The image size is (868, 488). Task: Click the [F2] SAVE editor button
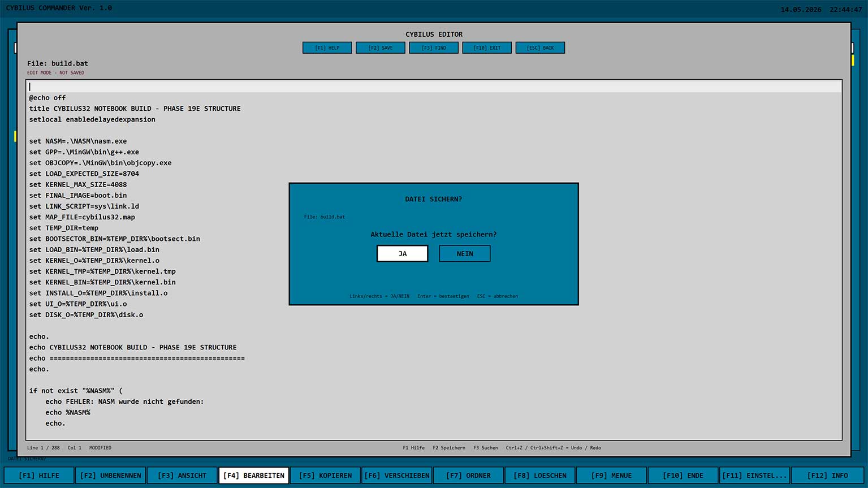(381, 48)
